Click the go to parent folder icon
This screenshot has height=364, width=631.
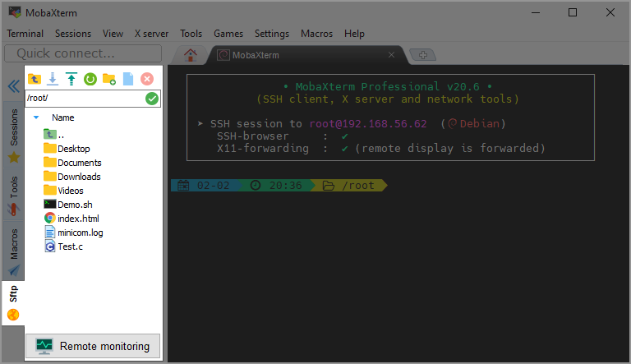[x=34, y=79]
